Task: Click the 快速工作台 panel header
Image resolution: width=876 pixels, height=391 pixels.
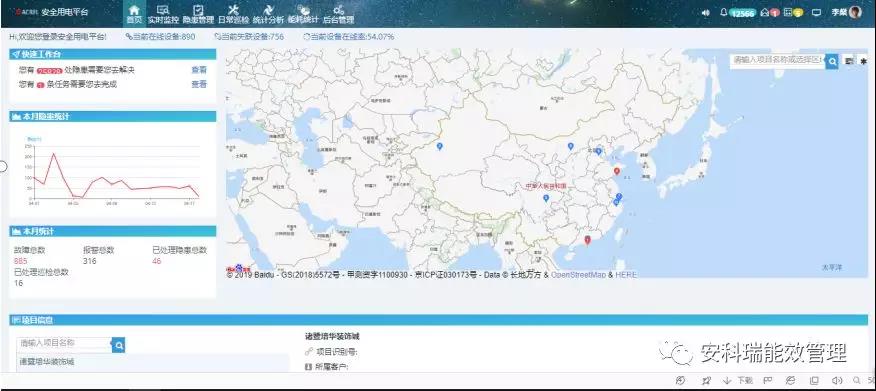Action: 113,54
